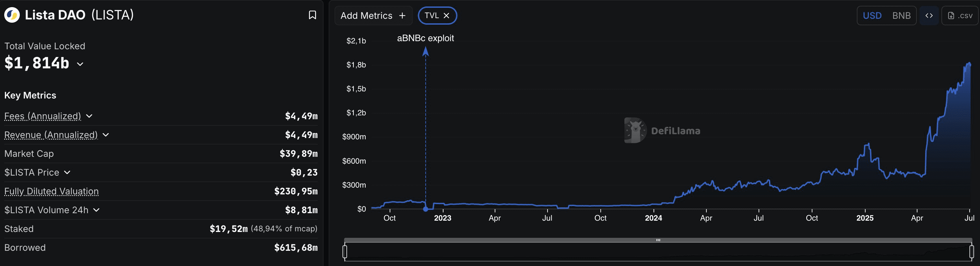Click the left handle of range slider
The image size is (980, 266).
pyautogui.click(x=345, y=251)
